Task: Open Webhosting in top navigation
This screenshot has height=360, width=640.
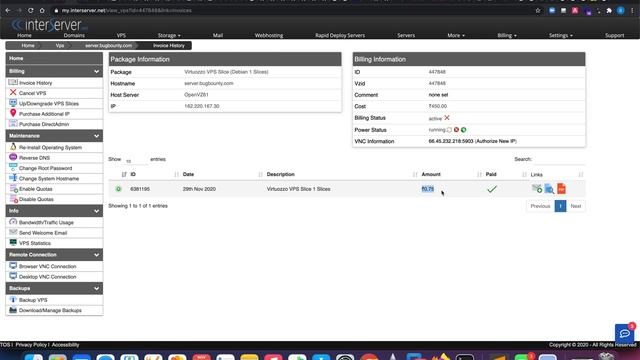Action: 269,36
